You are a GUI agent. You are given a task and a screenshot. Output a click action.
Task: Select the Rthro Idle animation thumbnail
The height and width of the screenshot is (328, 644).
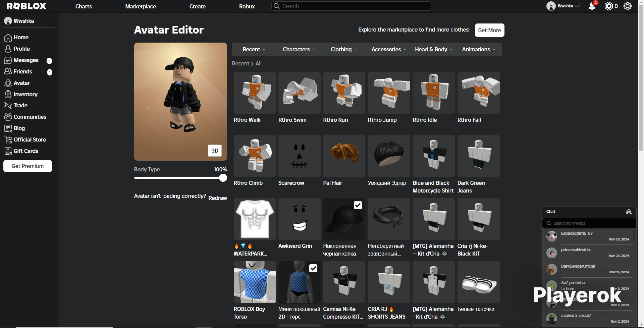click(433, 93)
